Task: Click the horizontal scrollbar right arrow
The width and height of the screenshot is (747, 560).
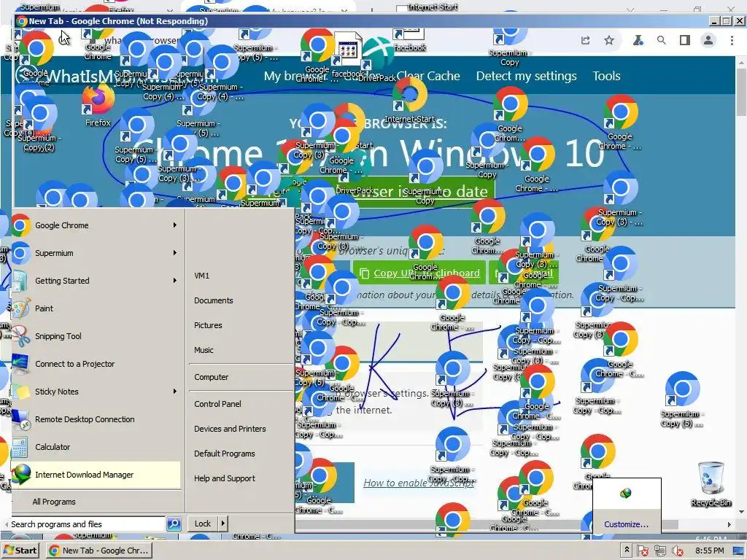Action: click(729, 524)
